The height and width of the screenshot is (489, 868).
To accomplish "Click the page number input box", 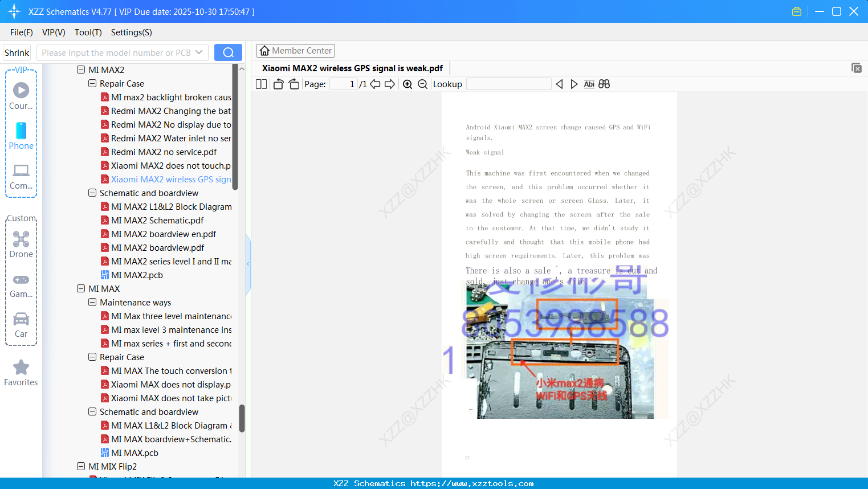I will (344, 84).
